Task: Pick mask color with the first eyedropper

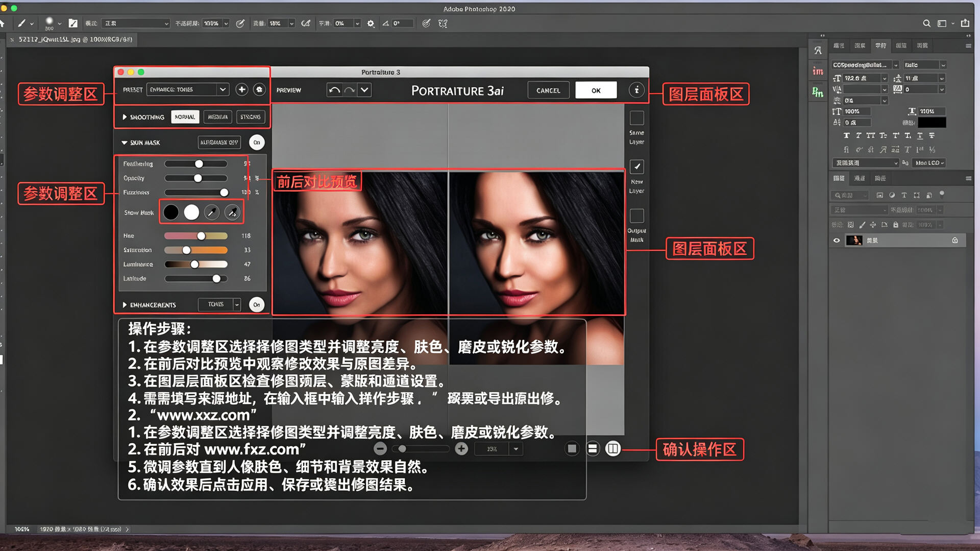Action: (x=212, y=212)
